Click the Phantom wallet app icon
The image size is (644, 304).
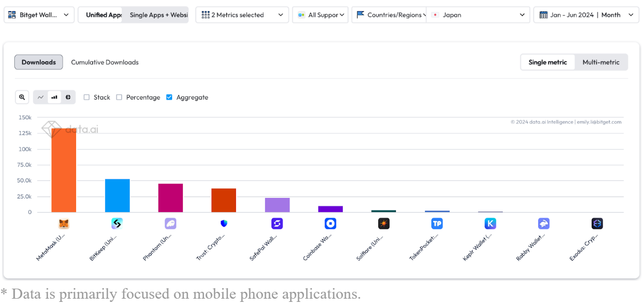pyautogui.click(x=170, y=224)
